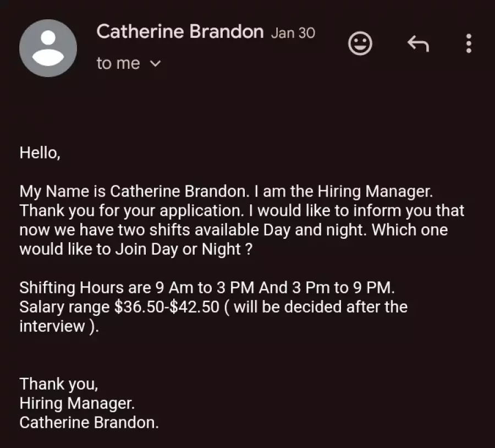495x448 pixels.
Task: Click the 'Thank you,' closing line
Action: (59, 384)
